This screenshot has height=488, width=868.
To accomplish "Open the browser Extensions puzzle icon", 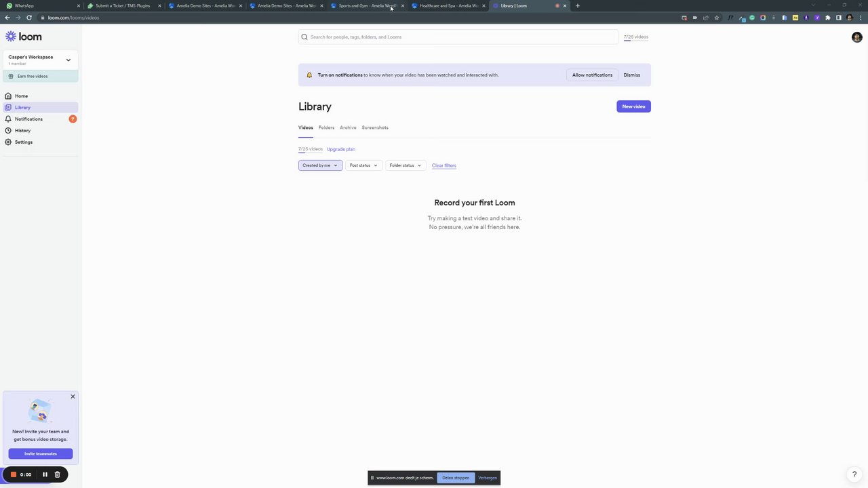I will pyautogui.click(x=828, y=18).
